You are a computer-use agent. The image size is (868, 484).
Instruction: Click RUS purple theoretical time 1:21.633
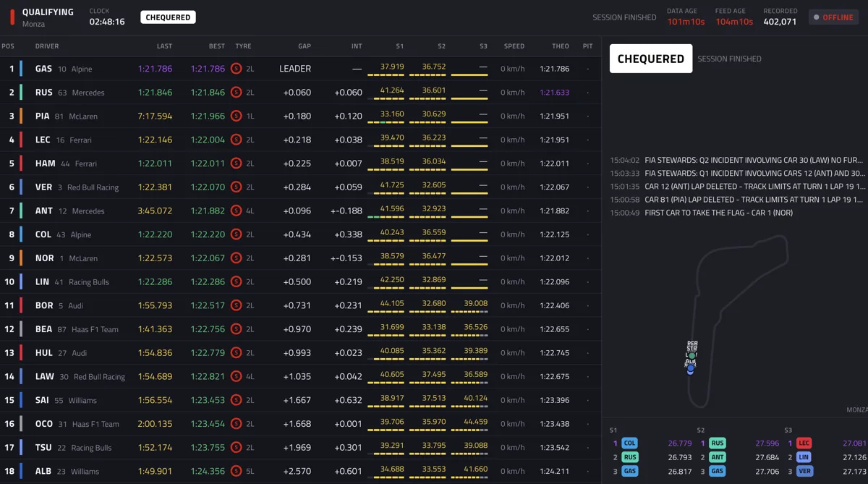pyautogui.click(x=554, y=93)
